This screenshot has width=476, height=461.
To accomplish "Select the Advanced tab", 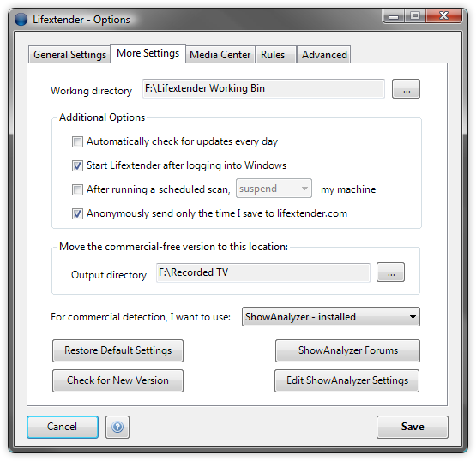I will (x=324, y=55).
